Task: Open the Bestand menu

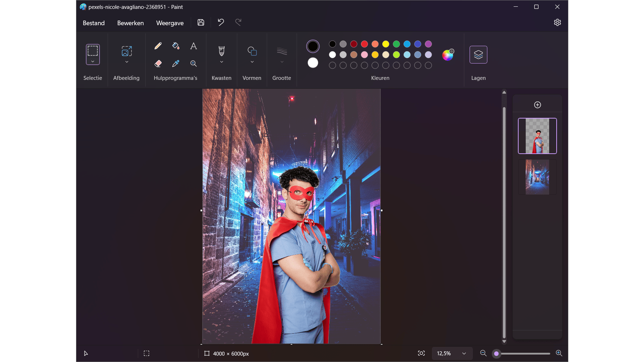Action: click(x=94, y=23)
